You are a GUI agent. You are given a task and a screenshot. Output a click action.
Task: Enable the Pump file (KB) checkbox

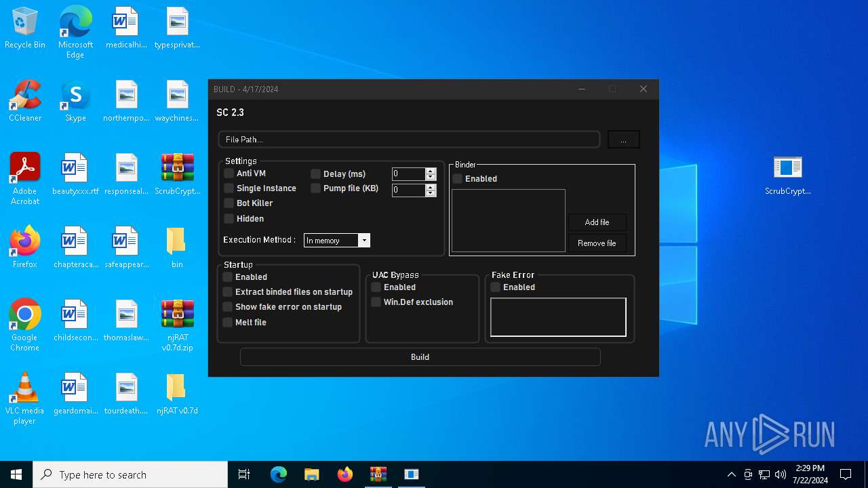click(315, 188)
